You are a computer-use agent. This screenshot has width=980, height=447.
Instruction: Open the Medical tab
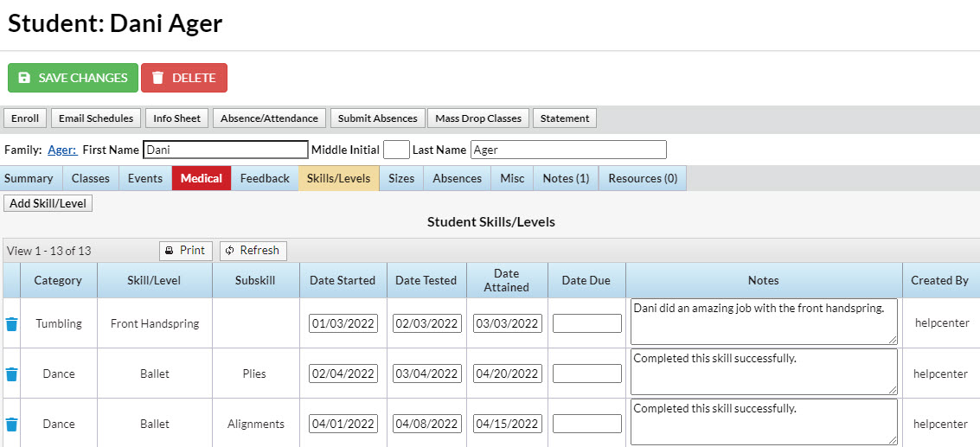pos(202,178)
